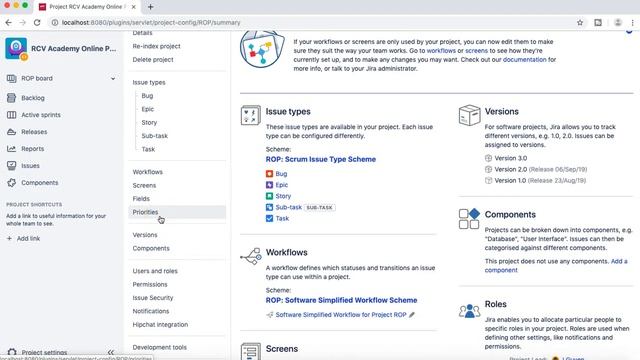This screenshot has width=640, height=360.
Task: Close the Project RCV Academy browser tab
Action: 133,7
